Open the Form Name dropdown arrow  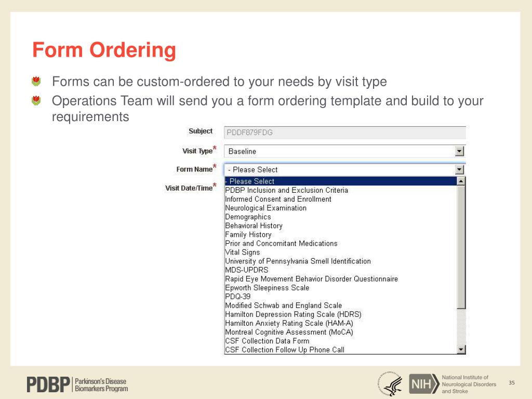click(x=459, y=170)
